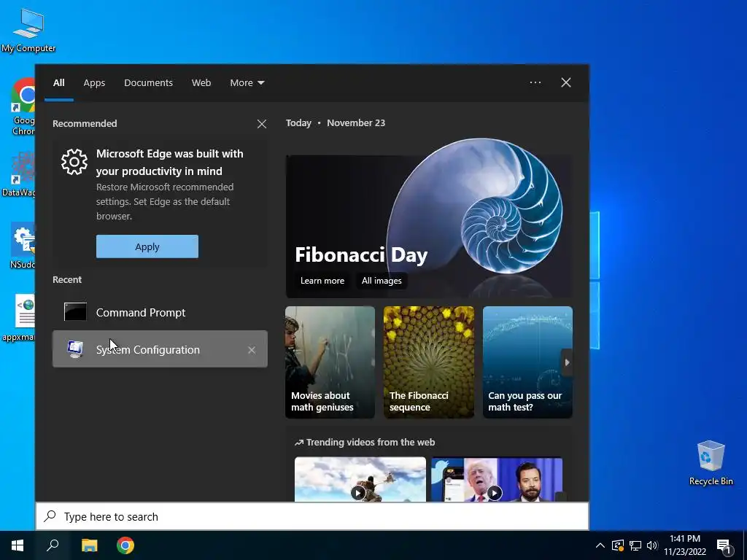Open the Movies about math geniuses card
Viewport: 747px width, 560px height.
tap(330, 362)
